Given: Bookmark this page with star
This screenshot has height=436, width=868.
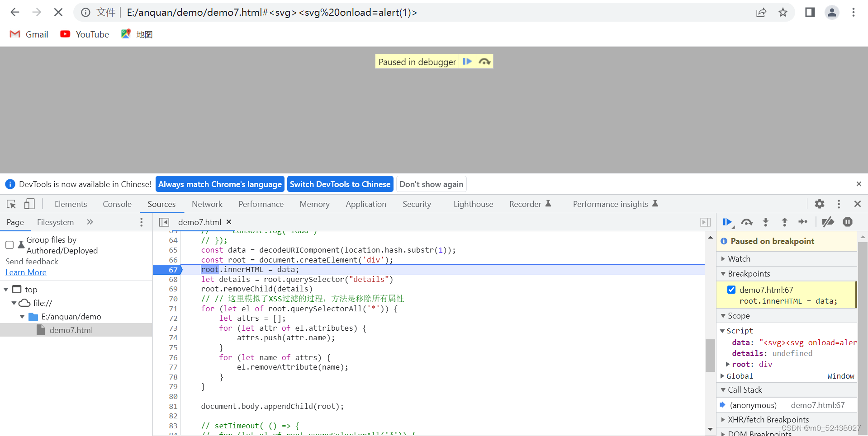Looking at the screenshot, I should [x=783, y=12].
